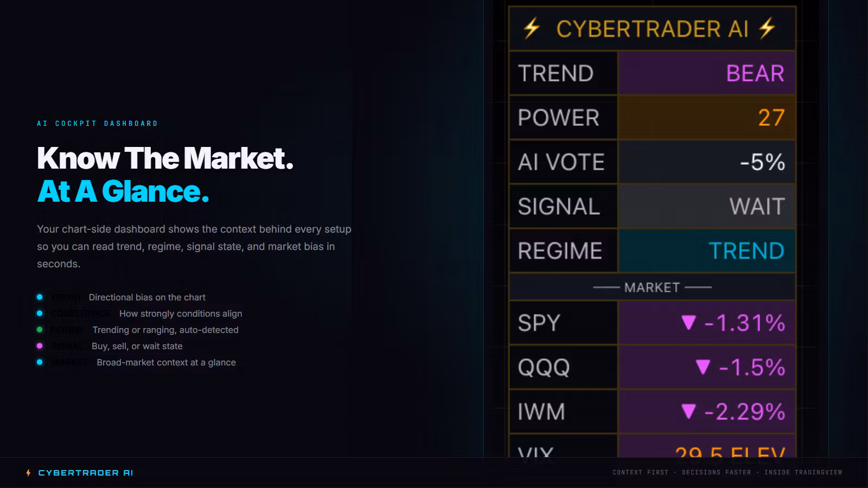Viewport: 868px width, 488px height.
Task: Click the MARKET section divider header
Action: [652, 287]
